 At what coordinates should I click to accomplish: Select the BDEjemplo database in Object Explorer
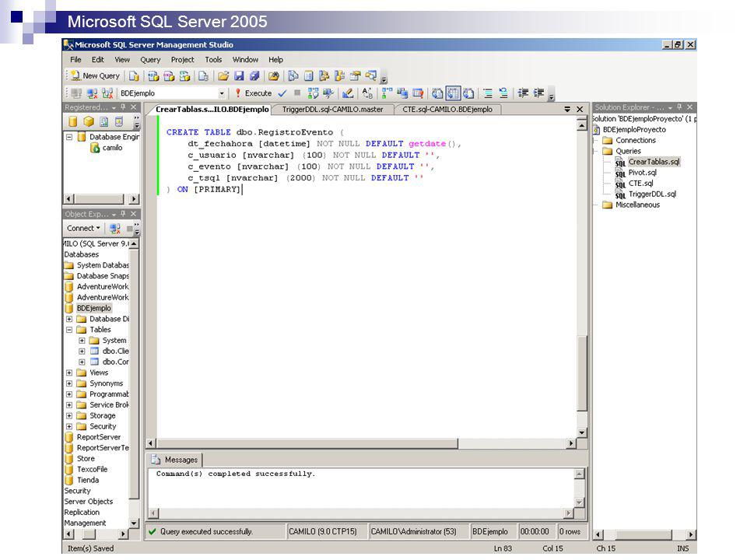pyautogui.click(x=94, y=308)
